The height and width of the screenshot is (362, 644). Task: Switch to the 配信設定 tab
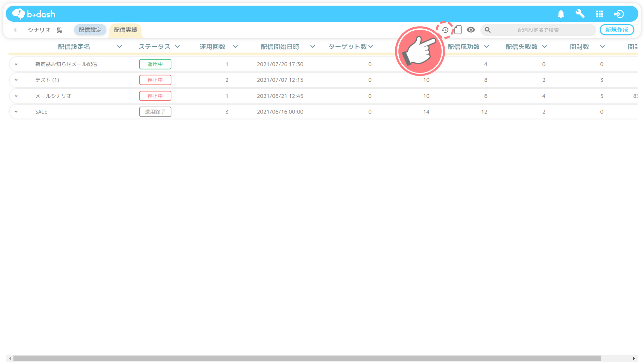(x=90, y=30)
